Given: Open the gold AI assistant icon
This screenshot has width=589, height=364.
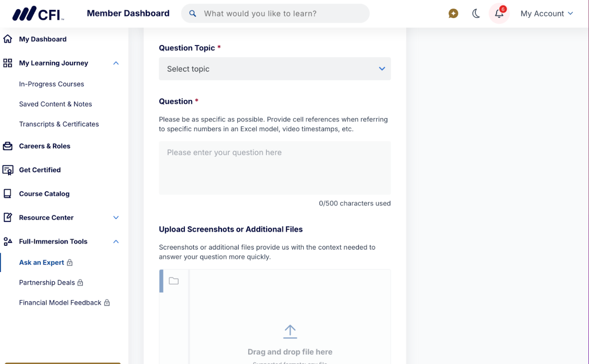Looking at the screenshot, I should pyautogui.click(x=453, y=13).
